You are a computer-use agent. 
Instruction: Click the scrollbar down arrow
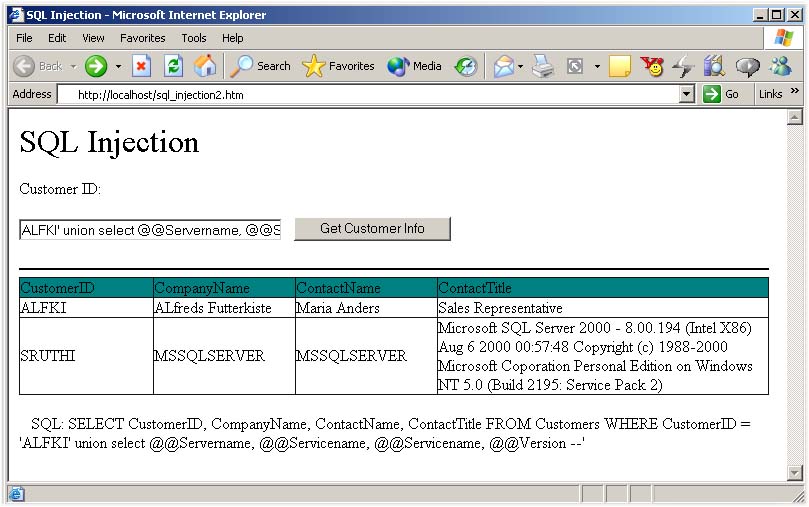[x=795, y=472]
